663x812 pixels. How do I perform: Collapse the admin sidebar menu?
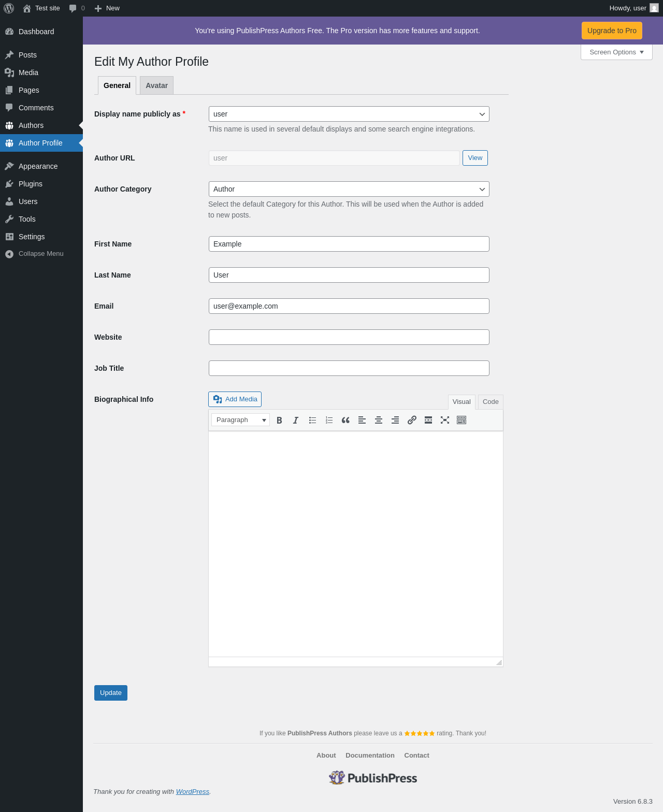pos(41,254)
